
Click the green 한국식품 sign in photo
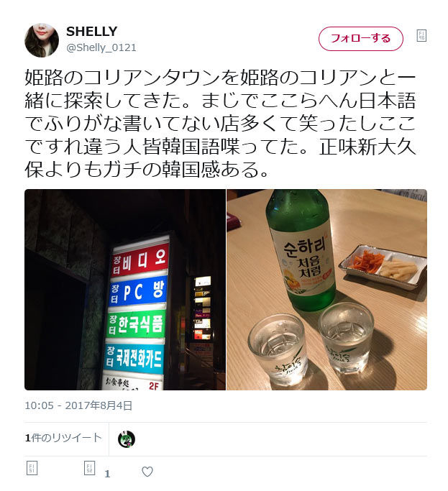tap(136, 324)
